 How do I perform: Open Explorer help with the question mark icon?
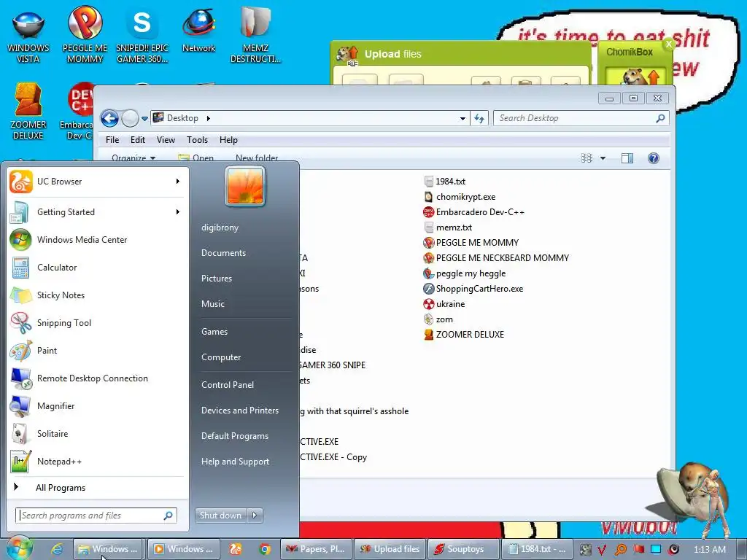point(653,158)
